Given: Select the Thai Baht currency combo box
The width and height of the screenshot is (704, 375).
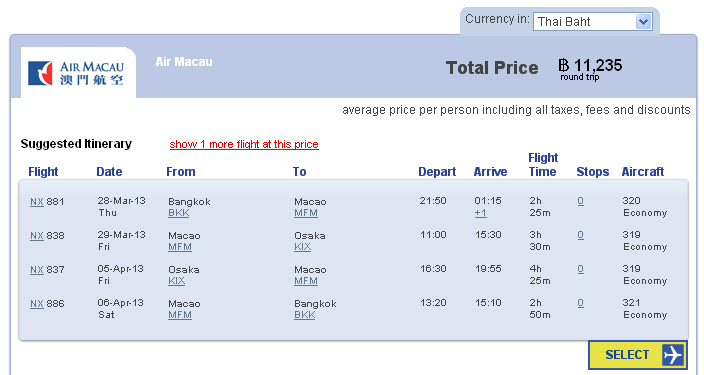Looking at the screenshot, I should click(x=593, y=22).
